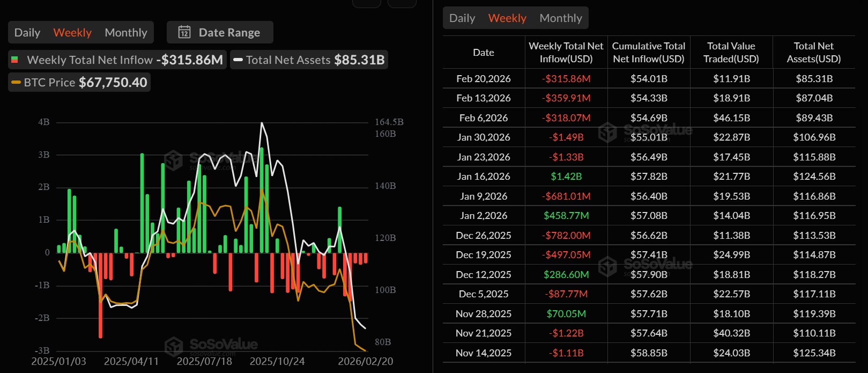This screenshot has height=373, width=868.
Task: Click the Date column header
Action: (483, 53)
